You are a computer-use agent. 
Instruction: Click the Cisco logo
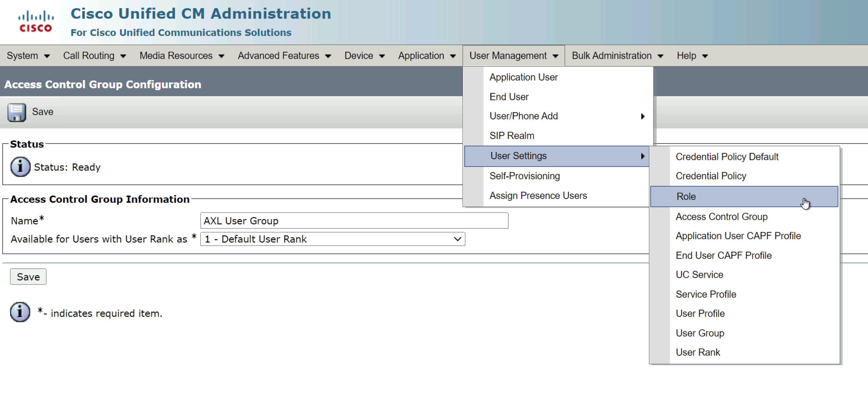36,22
